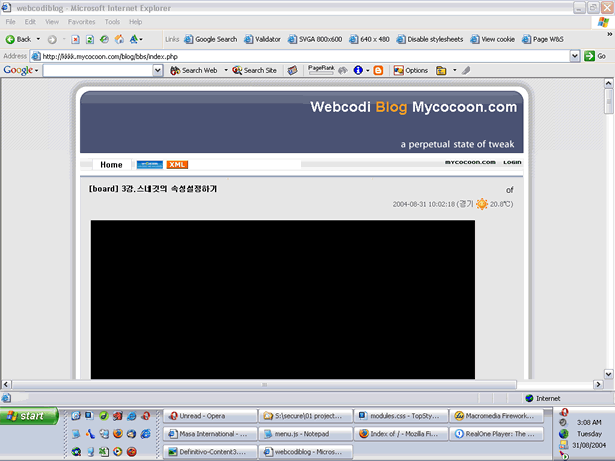Click the Search Site button
This screenshot has height=461, width=615.
(x=255, y=71)
